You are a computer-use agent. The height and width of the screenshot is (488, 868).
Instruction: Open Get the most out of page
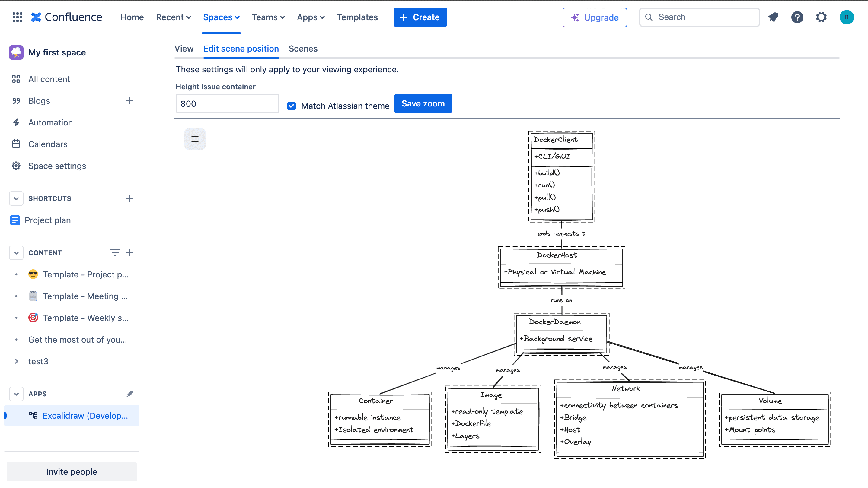point(78,340)
